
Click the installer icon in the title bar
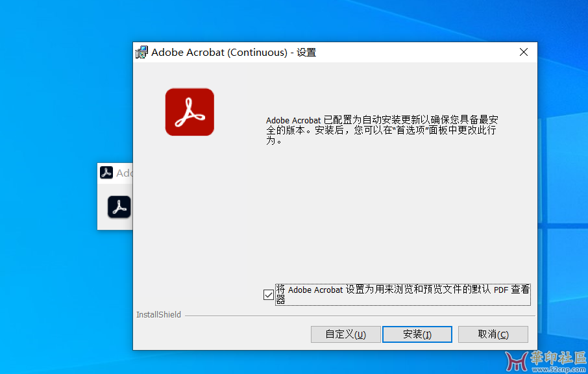tap(141, 52)
